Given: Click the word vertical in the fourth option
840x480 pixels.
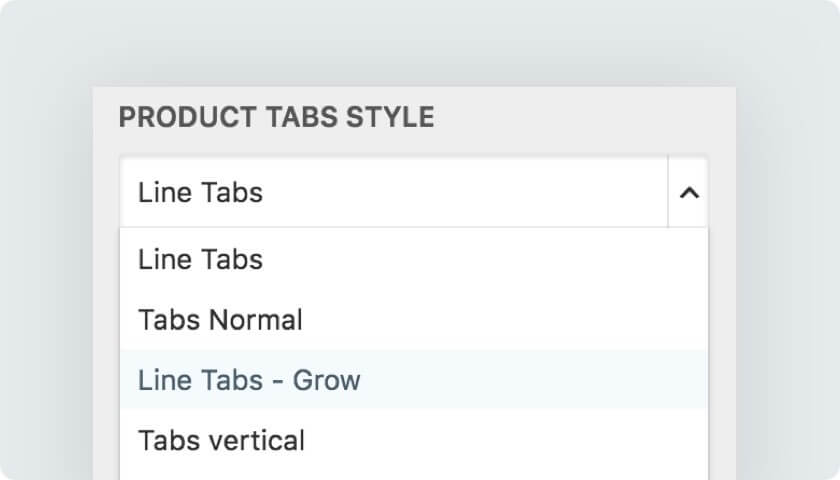Looking at the screenshot, I should [x=257, y=441].
